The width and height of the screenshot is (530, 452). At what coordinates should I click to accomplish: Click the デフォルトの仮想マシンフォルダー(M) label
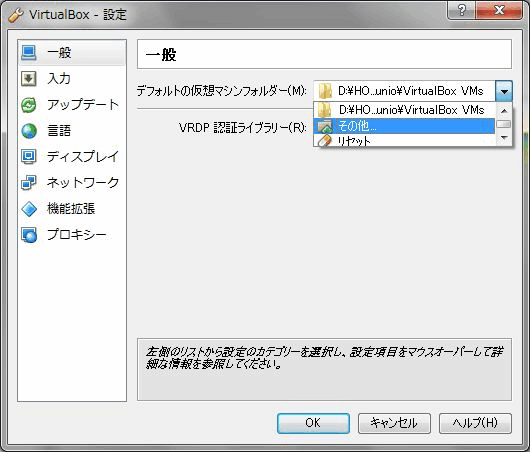(222, 91)
